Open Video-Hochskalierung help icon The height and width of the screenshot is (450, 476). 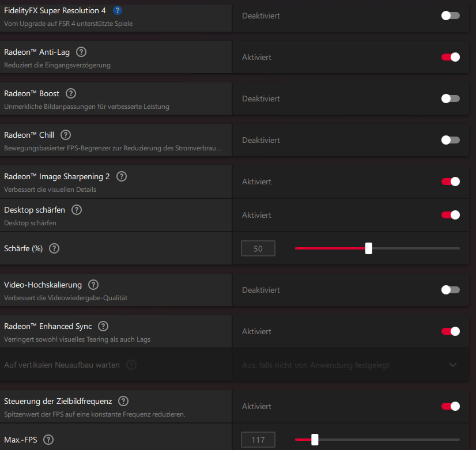click(93, 285)
